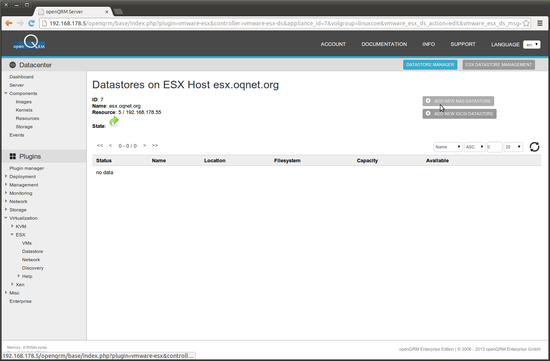
Task: Expand the Xen node
Action: (x=12, y=285)
